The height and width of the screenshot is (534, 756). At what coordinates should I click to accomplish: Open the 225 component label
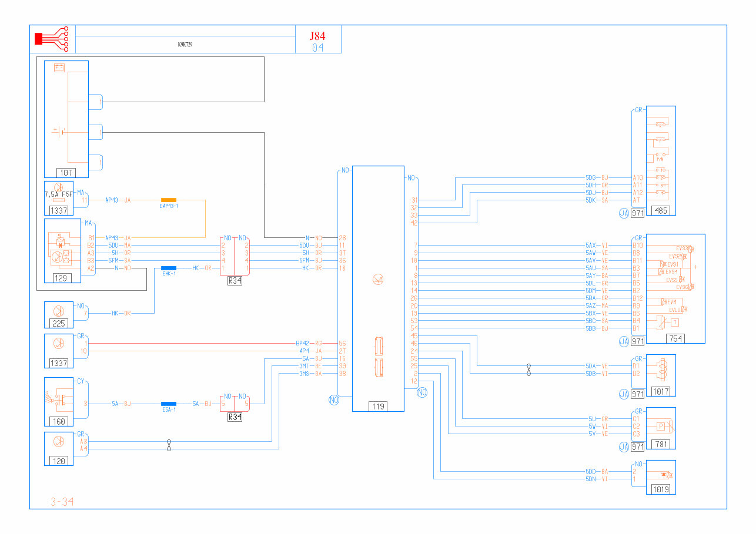coord(59,323)
